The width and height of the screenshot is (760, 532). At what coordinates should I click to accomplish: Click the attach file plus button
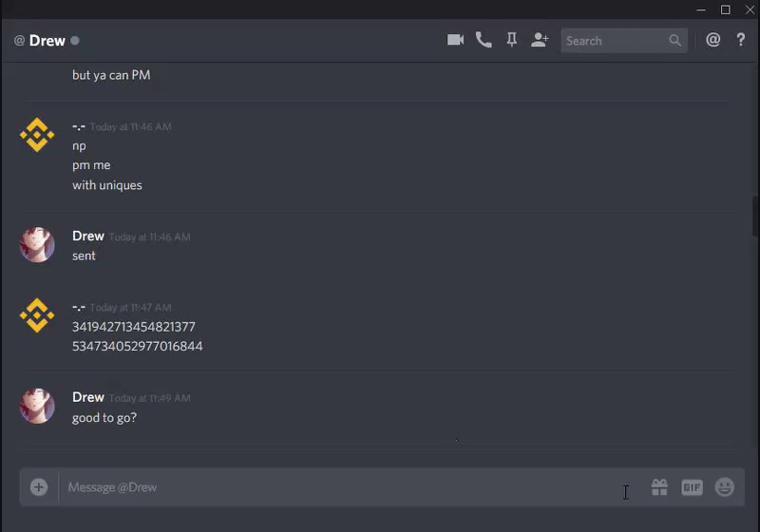pyautogui.click(x=39, y=487)
